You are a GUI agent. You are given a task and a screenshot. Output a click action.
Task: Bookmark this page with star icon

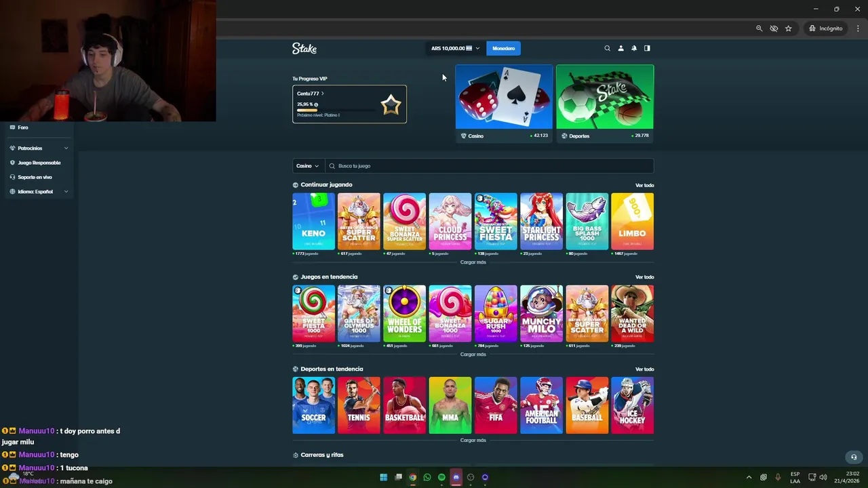click(788, 28)
